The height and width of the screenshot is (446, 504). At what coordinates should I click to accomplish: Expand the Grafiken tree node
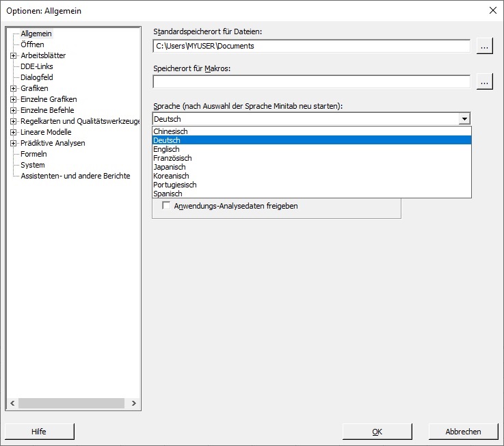pos(13,88)
